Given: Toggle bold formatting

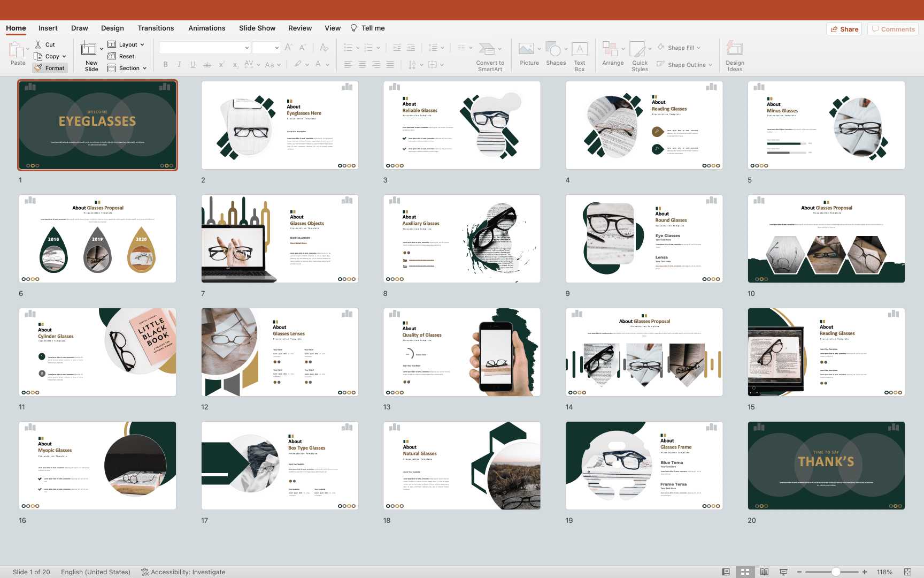Looking at the screenshot, I should (165, 65).
